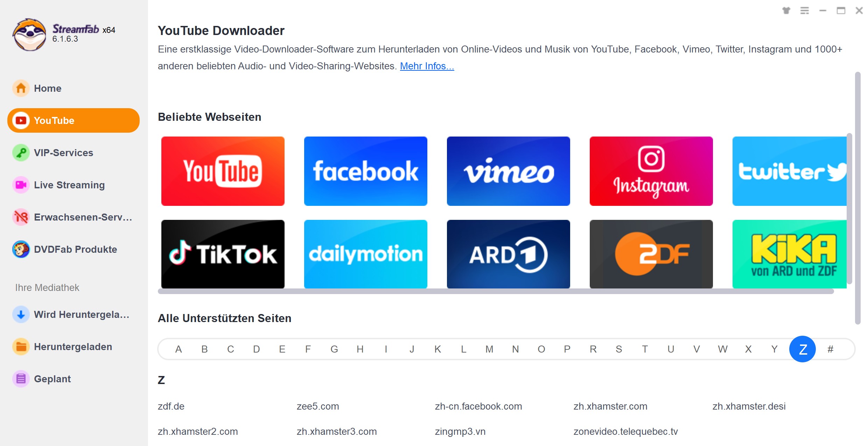Select the A alphabet filter tab

point(178,349)
